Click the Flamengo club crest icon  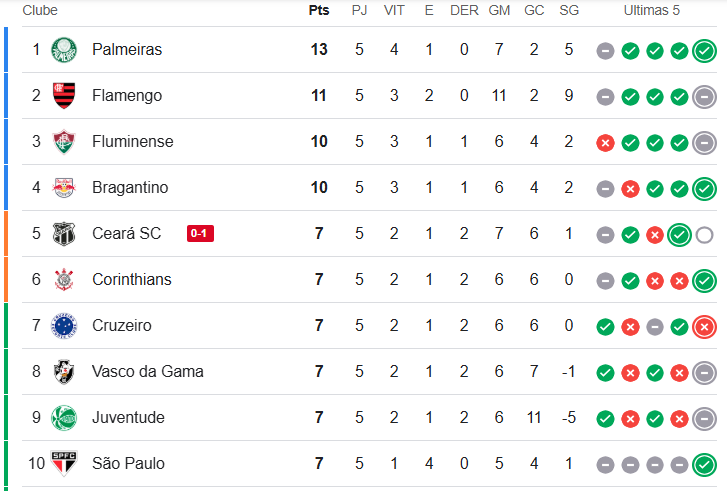click(64, 96)
